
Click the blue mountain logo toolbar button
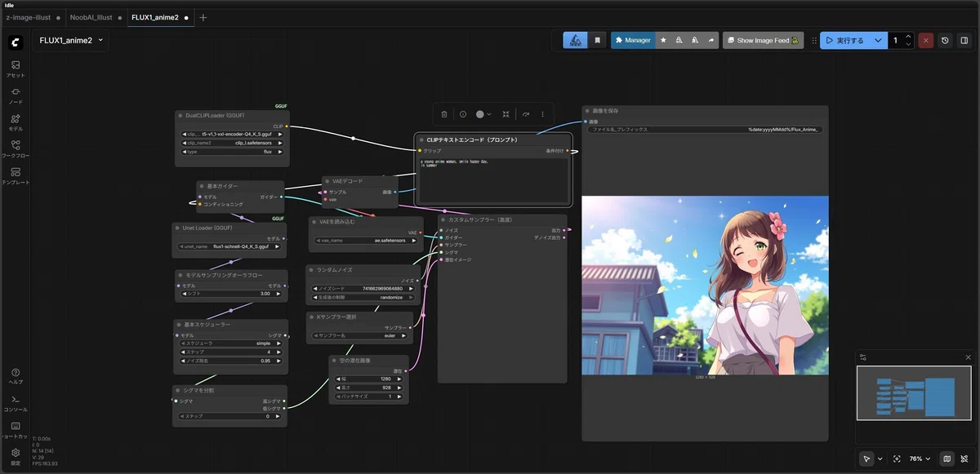tap(575, 40)
